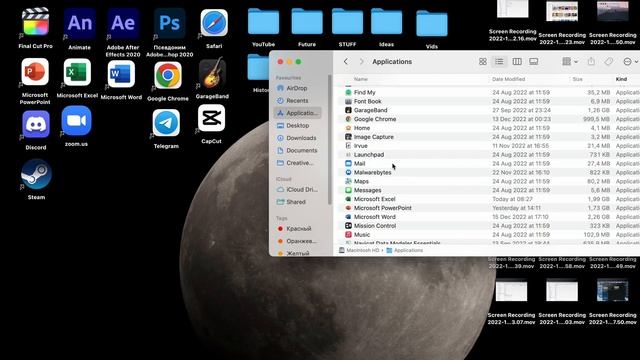
Task: Open Desktop in Finder sidebar
Action: [x=297, y=126]
